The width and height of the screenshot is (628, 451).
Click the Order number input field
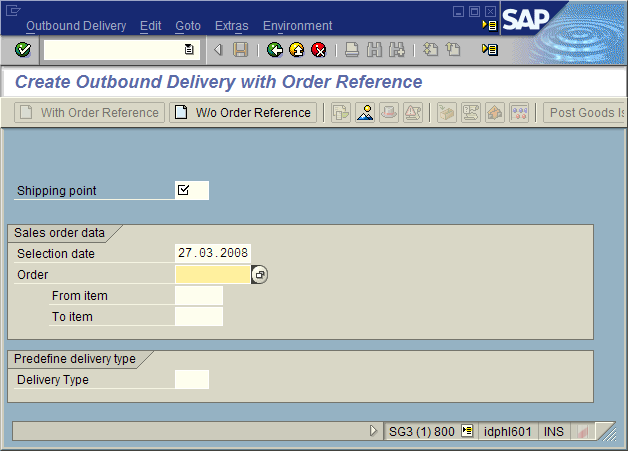pos(213,274)
